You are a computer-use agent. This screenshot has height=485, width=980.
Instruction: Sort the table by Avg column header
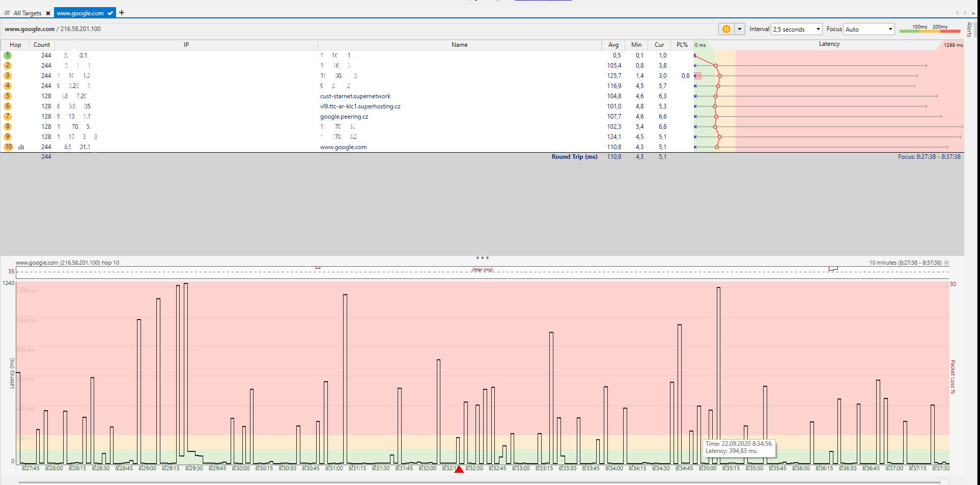pos(613,45)
